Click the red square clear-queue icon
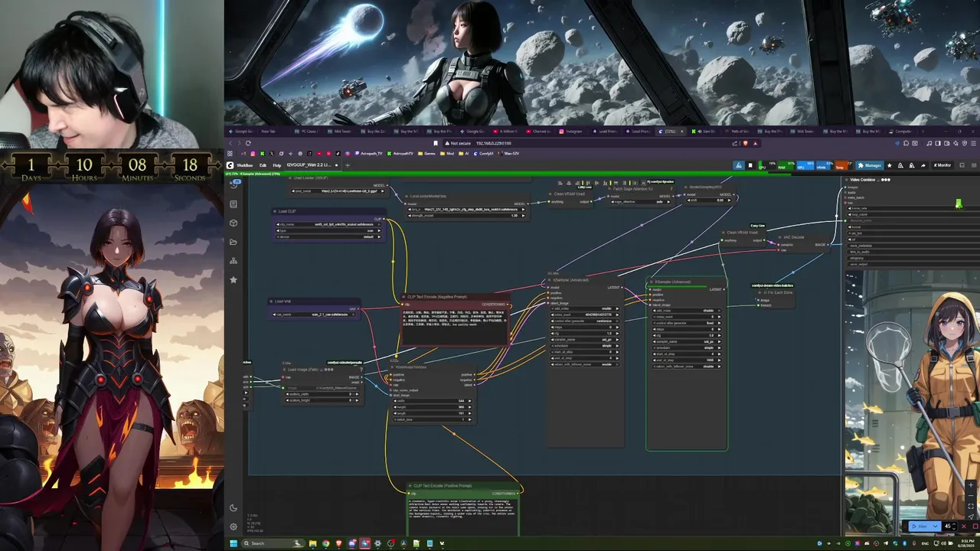The width and height of the screenshot is (980, 551). click(x=975, y=527)
